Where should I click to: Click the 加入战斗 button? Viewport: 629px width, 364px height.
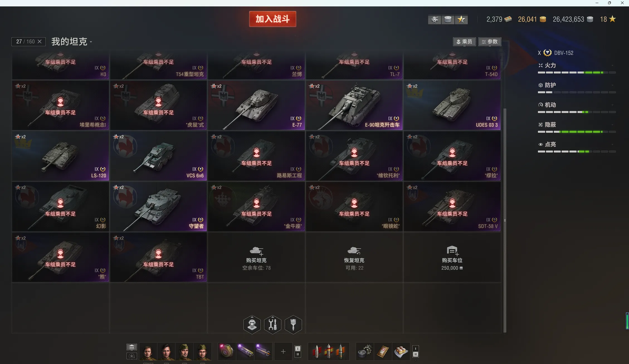(x=272, y=19)
